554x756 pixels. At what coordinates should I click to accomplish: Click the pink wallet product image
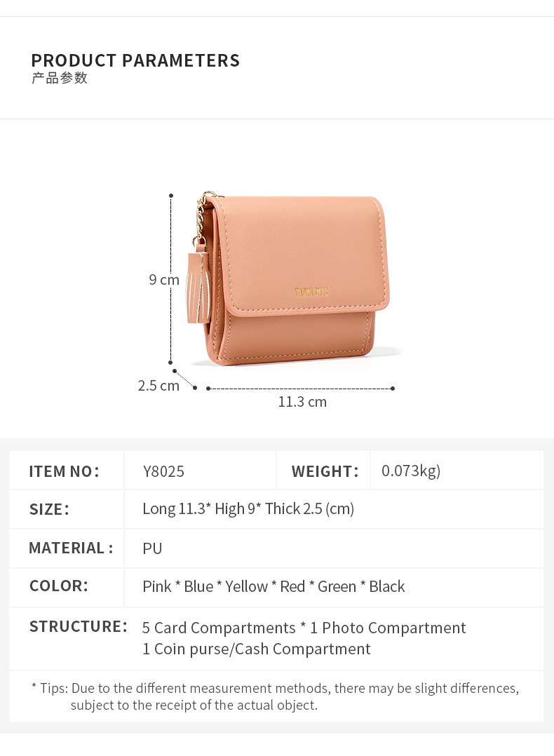click(290, 280)
